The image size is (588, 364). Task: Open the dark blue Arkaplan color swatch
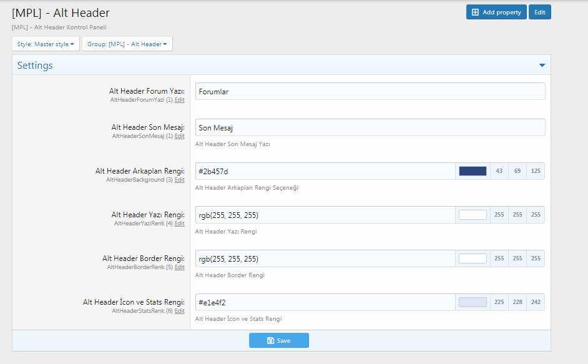(x=473, y=171)
